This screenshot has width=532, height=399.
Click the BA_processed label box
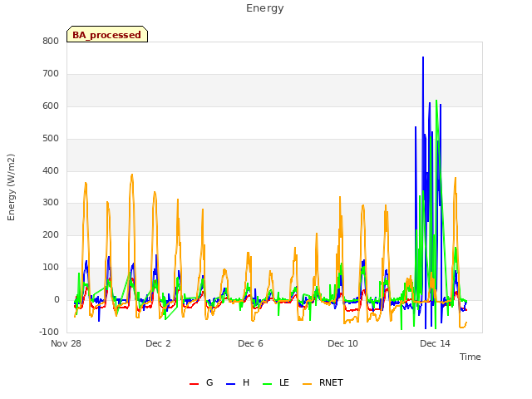[x=107, y=34]
